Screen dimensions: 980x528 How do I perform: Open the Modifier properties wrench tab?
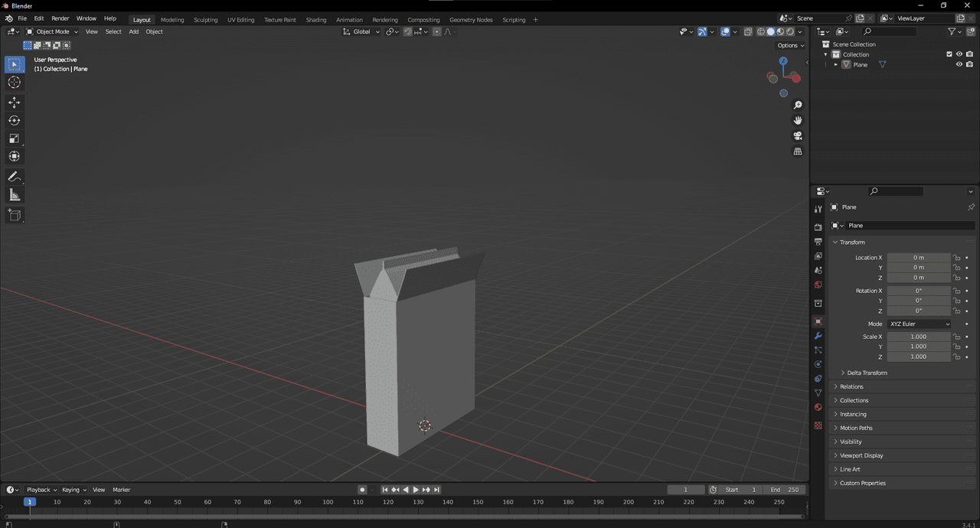[818, 336]
